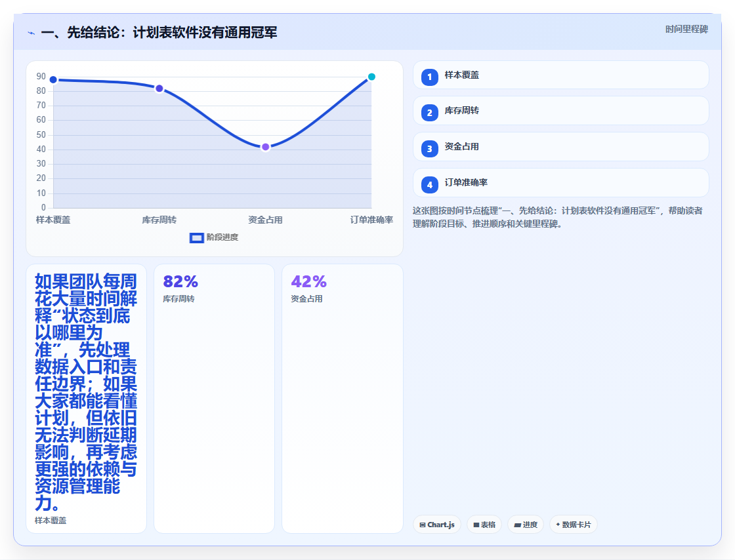
Task: Click the 90 y-axis value
Action: (x=41, y=76)
